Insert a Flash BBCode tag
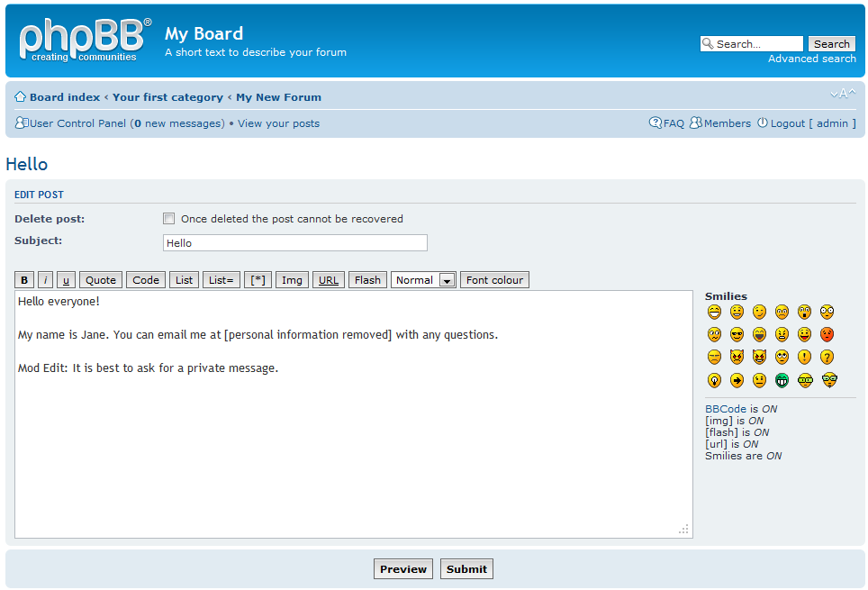Image resolution: width=868 pixels, height=590 pixels. [x=367, y=280]
